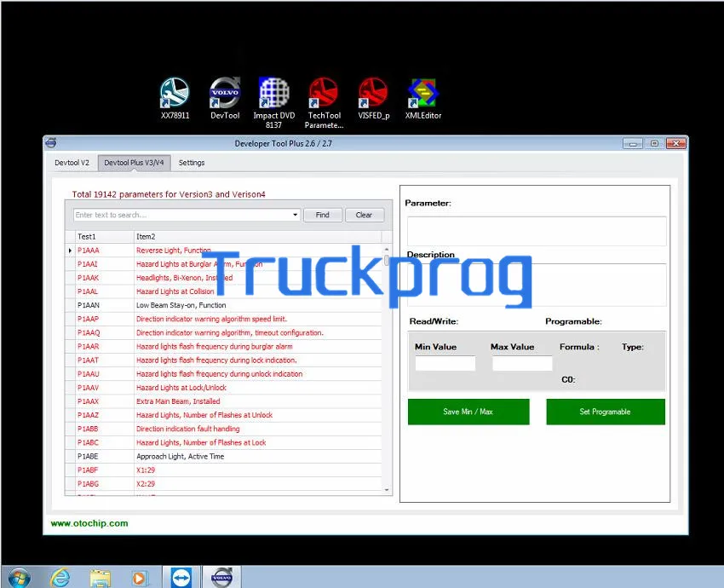This screenshot has width=724, height=588.
Task: Click the Min Value input box
Action: pos(445,363)
